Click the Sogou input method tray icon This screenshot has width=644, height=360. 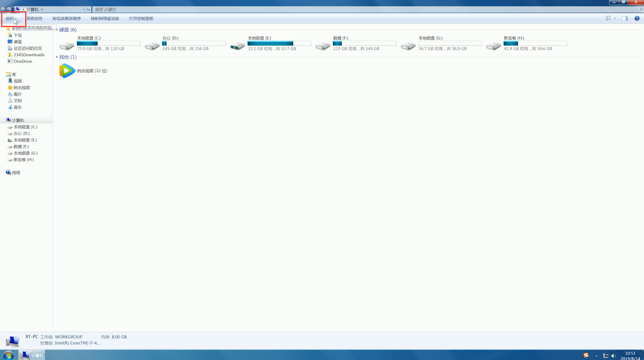click(586, 355)
